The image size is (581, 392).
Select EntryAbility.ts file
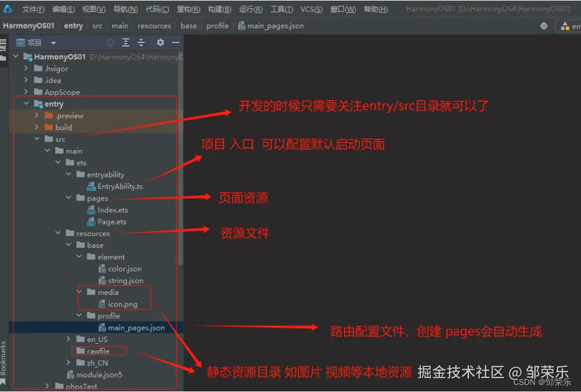click(115, 187)
